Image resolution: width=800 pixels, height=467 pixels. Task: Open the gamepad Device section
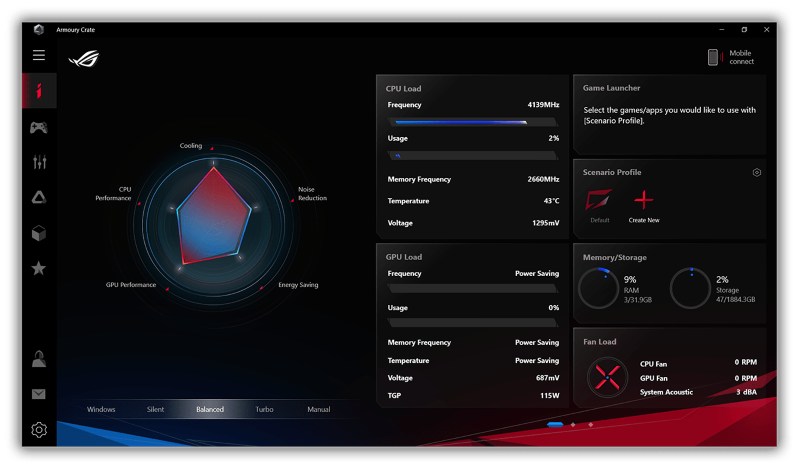tap(39, 127)
